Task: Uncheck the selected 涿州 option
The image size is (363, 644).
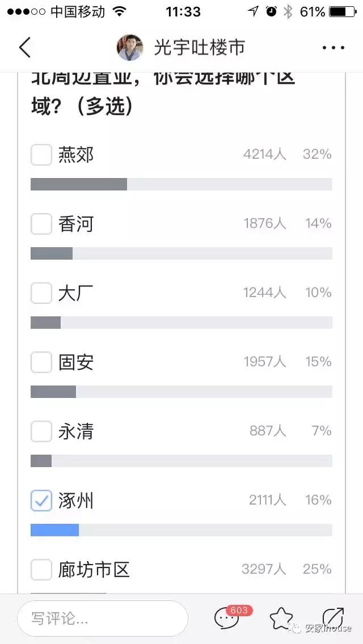Action: 41,501
